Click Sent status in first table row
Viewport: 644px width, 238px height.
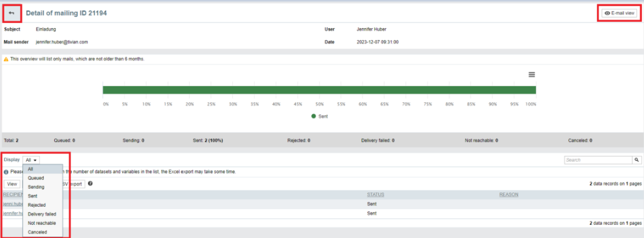tap(372, 204)
